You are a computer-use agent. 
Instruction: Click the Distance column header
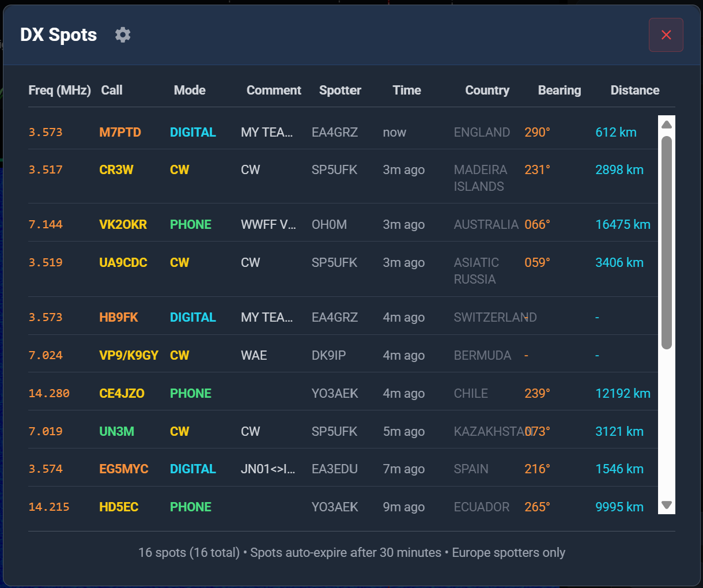(634, 90)
